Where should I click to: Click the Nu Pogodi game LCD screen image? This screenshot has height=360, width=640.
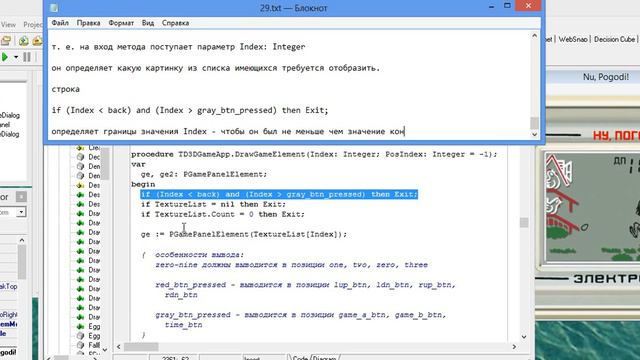tap(593, 208)
